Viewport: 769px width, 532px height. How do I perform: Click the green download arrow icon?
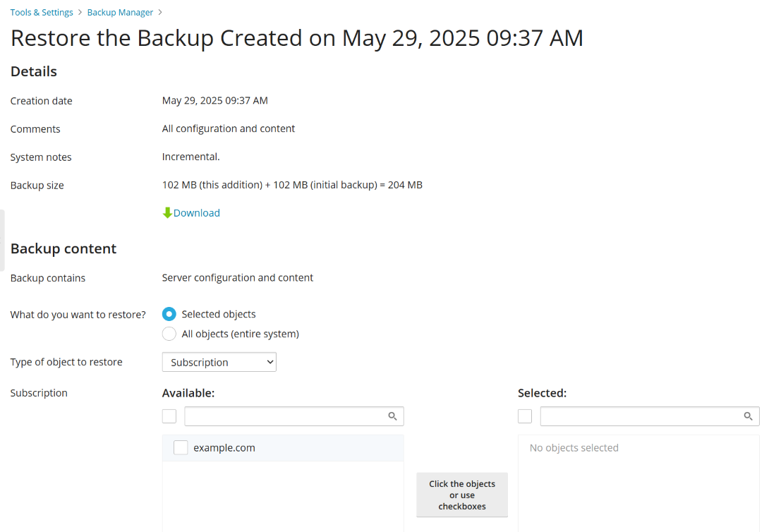pos(167,213)
